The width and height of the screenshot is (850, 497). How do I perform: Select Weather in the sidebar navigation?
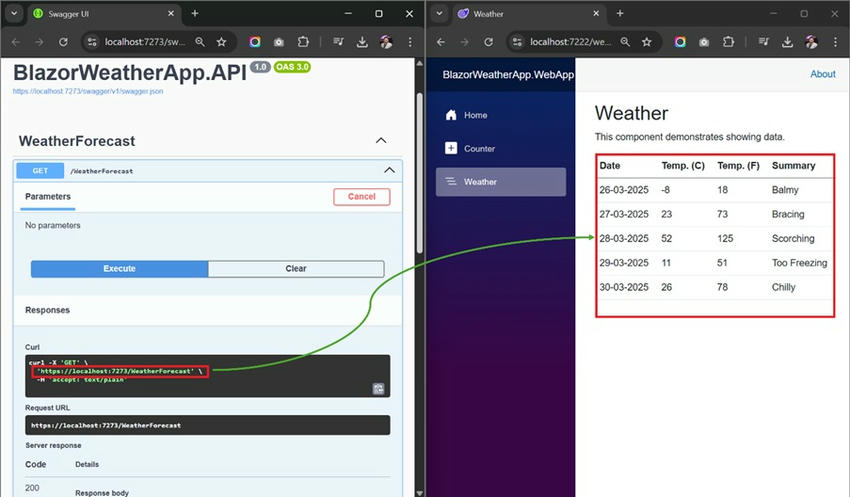pos(501,182)
